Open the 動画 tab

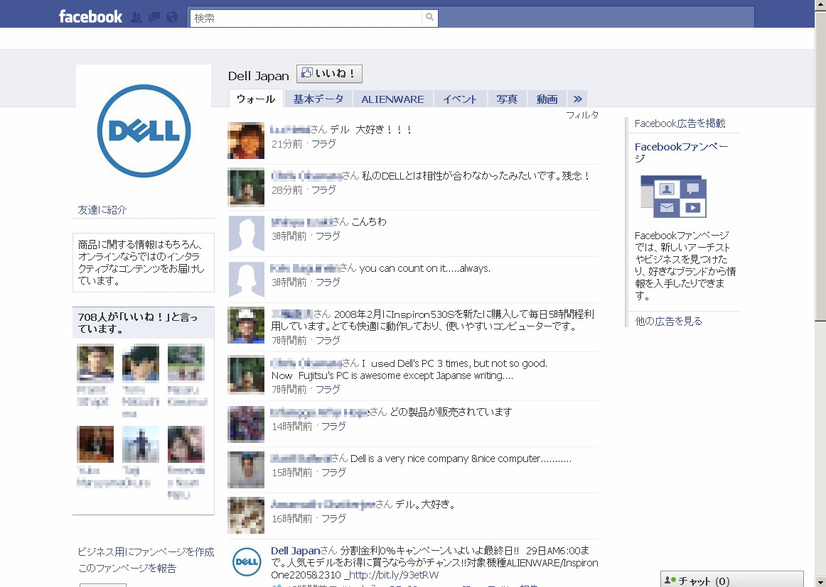pyautogui.click(x=547, y=99)
